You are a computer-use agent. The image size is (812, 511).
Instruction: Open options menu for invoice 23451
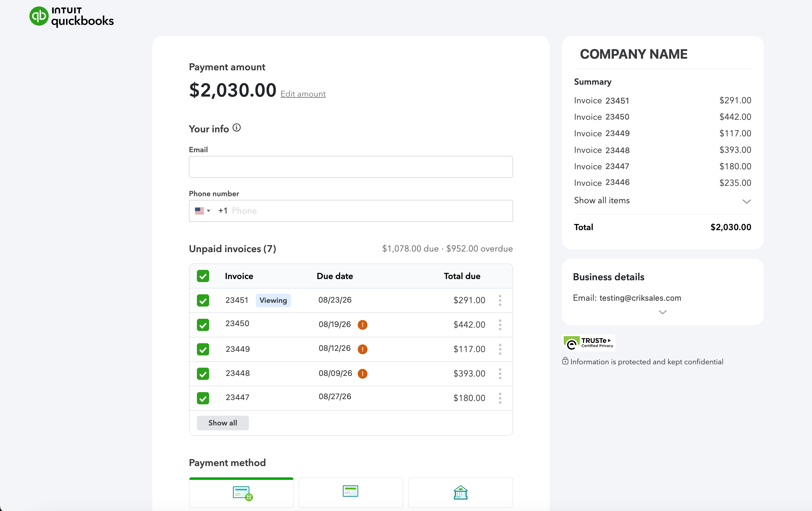[500, 300]
